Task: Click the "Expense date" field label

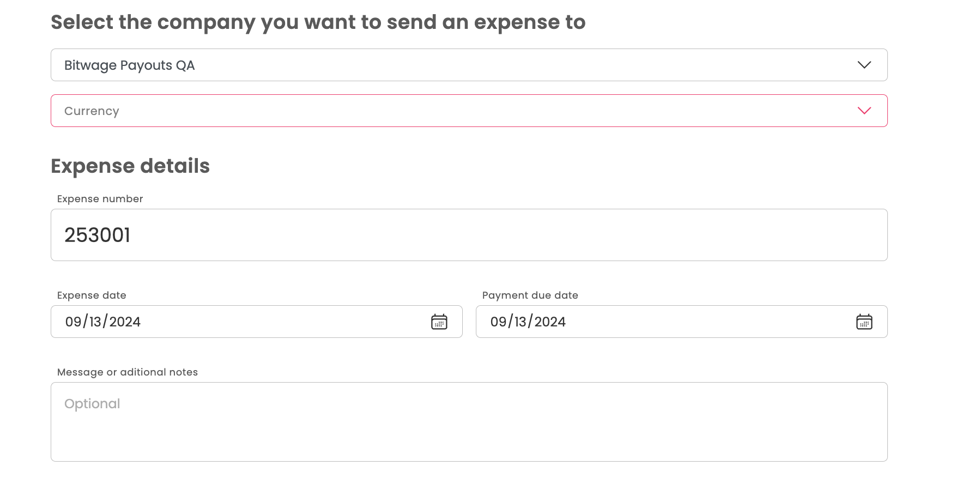Action: coord(92,295)
